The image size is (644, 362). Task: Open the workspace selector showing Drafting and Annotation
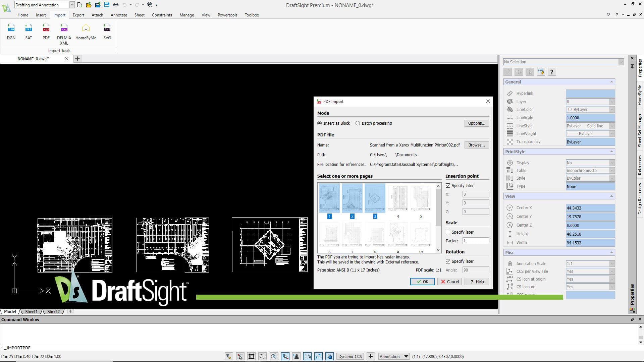[x=72, y=5]
